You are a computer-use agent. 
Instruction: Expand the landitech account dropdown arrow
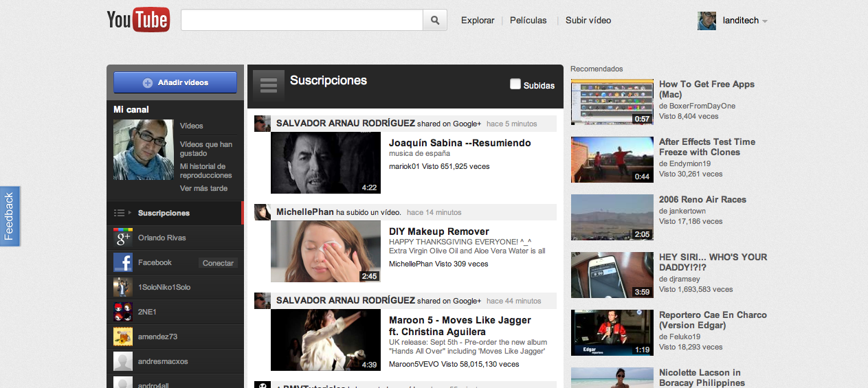[765, 21]
